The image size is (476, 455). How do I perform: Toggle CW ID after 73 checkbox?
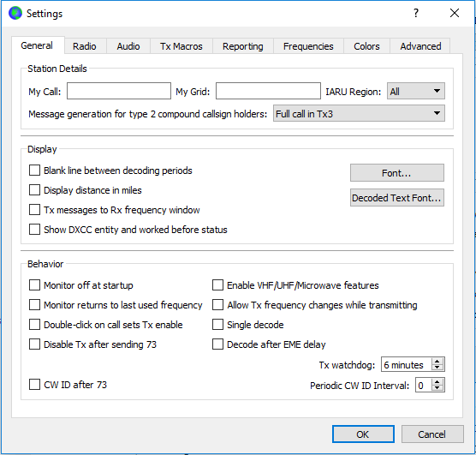pyautogui.click(x=34, y=384)
